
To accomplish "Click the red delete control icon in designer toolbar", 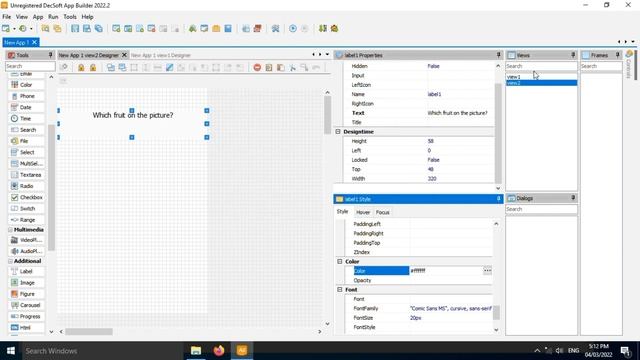I will pyautogui.click(x=257, y=67).
